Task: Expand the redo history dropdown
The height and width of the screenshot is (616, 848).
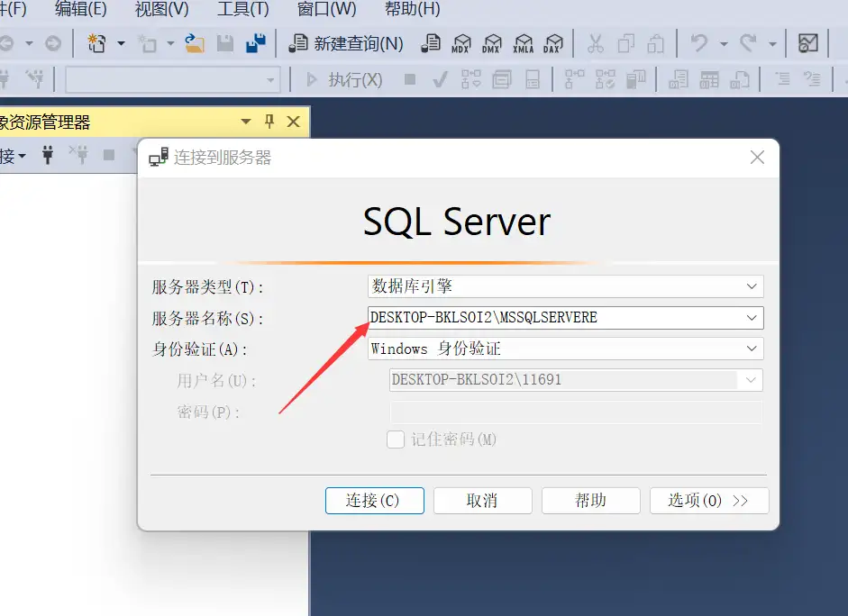Action: pyautogui.click(x=773, y=44)
